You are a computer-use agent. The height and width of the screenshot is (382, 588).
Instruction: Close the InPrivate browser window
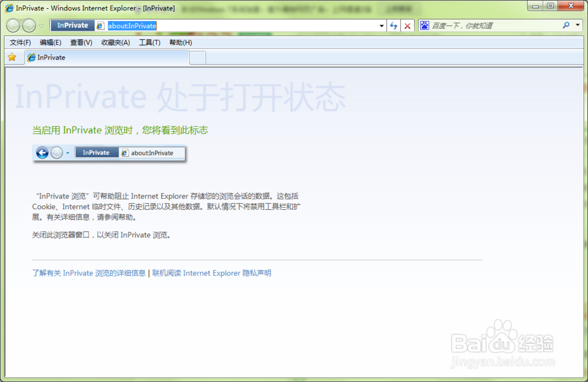(x=570, y=6)
